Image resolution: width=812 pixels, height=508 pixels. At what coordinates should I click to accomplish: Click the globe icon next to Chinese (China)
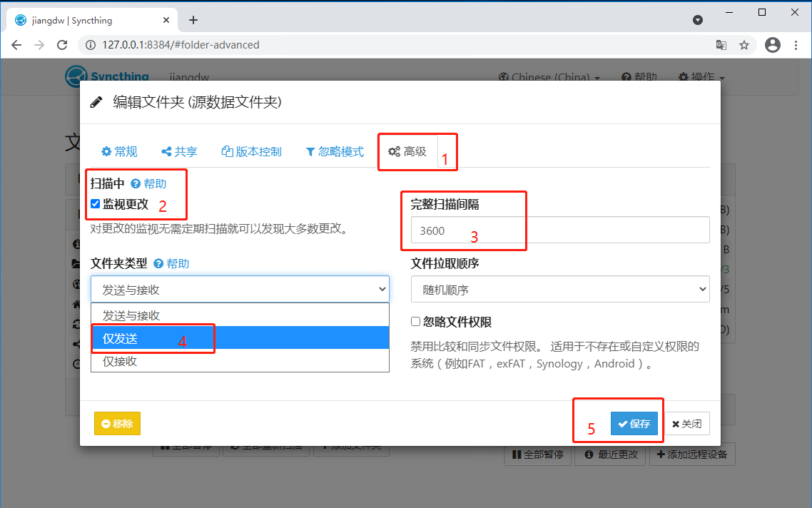[x=504, y=77]
